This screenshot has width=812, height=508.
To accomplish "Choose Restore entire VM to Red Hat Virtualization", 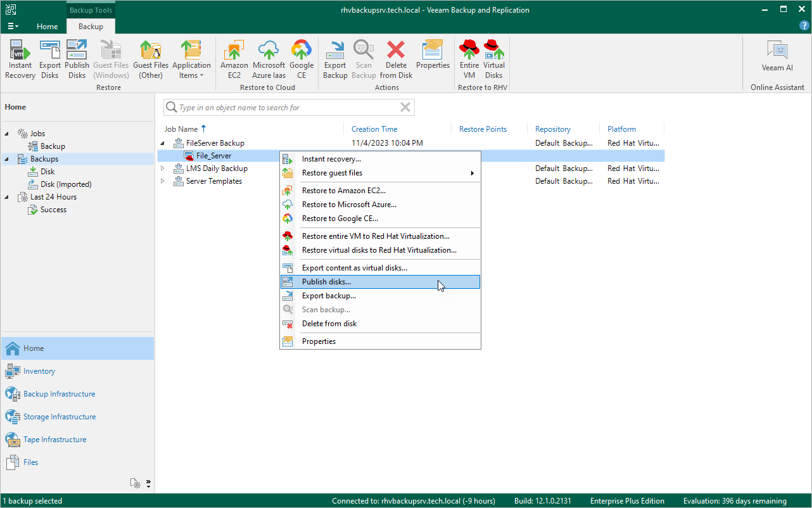I will point(380,236).
